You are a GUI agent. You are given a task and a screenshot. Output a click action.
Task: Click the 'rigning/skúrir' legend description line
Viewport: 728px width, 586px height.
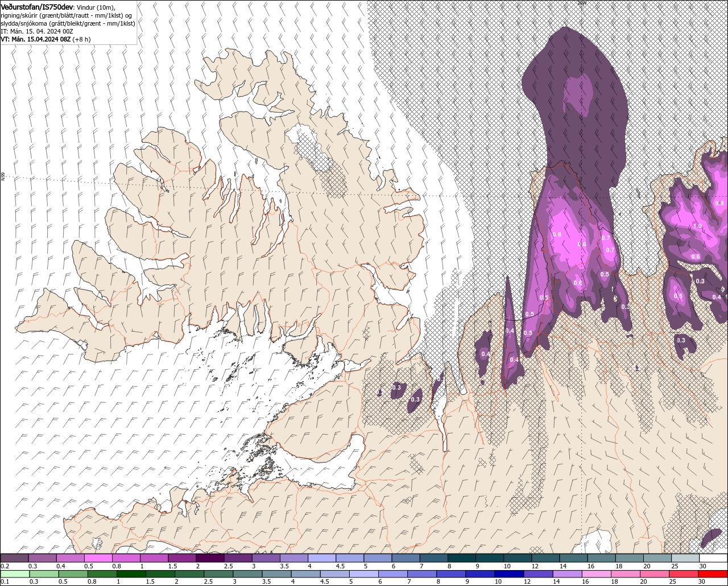(67, 15)
